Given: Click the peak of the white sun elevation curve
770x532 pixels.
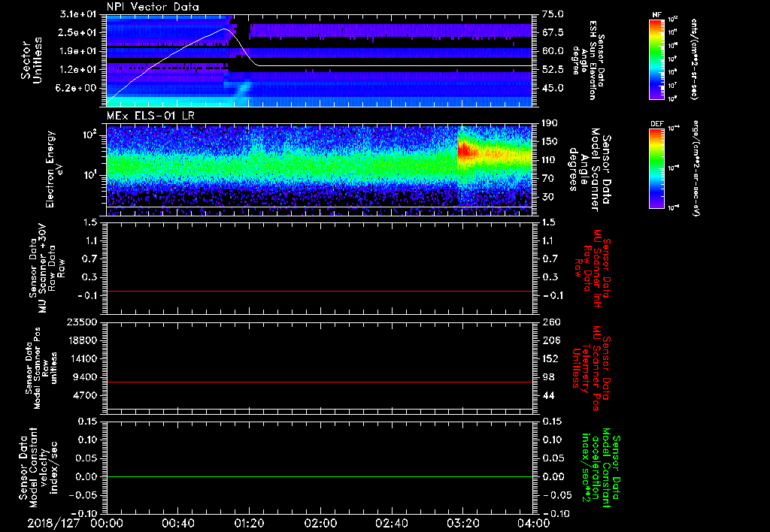Looking at the screenshot, I should [x=224, y=29].
